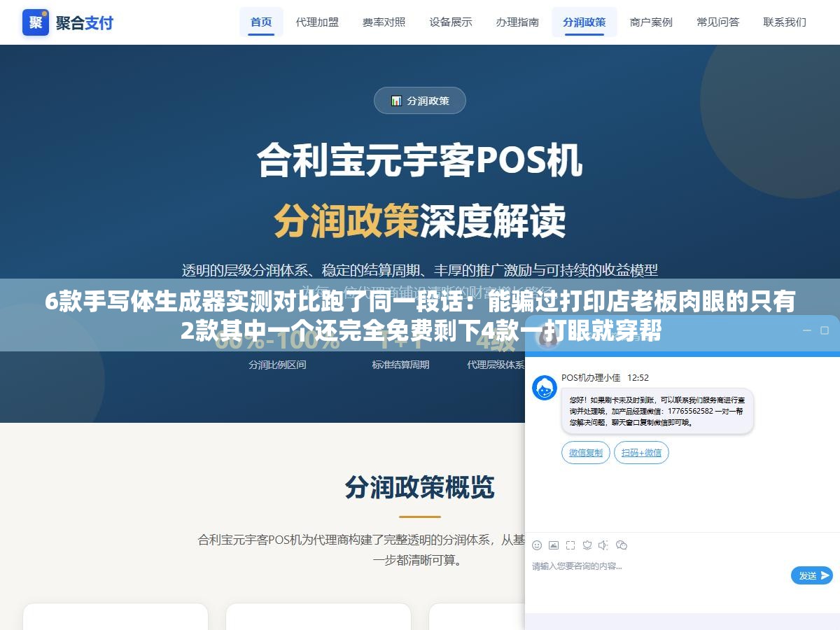Open the 首页 nav tab
840x630 pixels.
261,22
